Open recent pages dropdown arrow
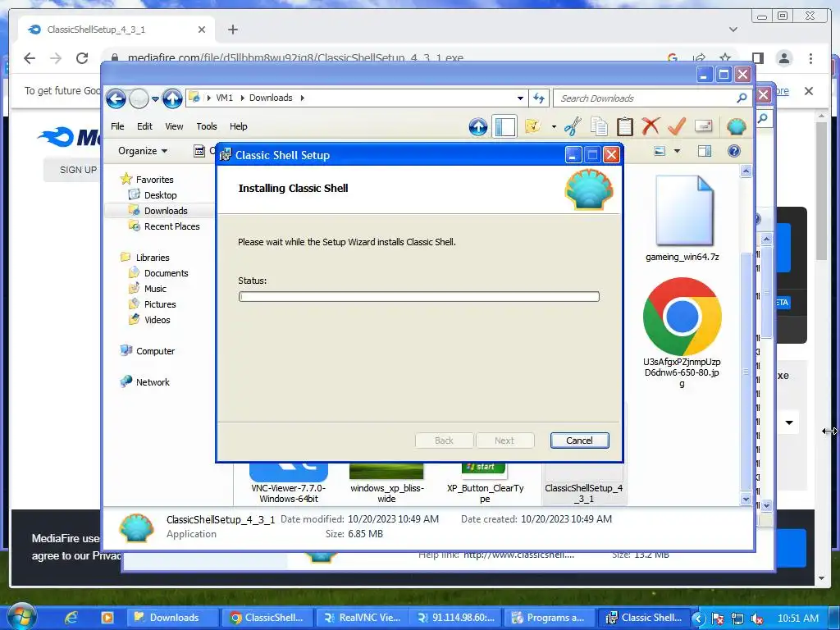 (155, 98)
